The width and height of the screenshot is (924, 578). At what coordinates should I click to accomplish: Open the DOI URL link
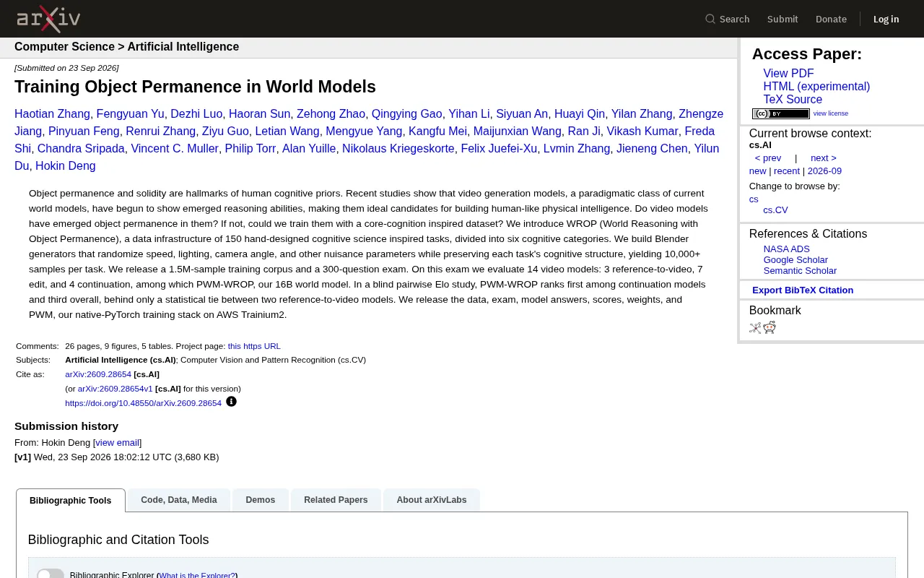(143, 403)
